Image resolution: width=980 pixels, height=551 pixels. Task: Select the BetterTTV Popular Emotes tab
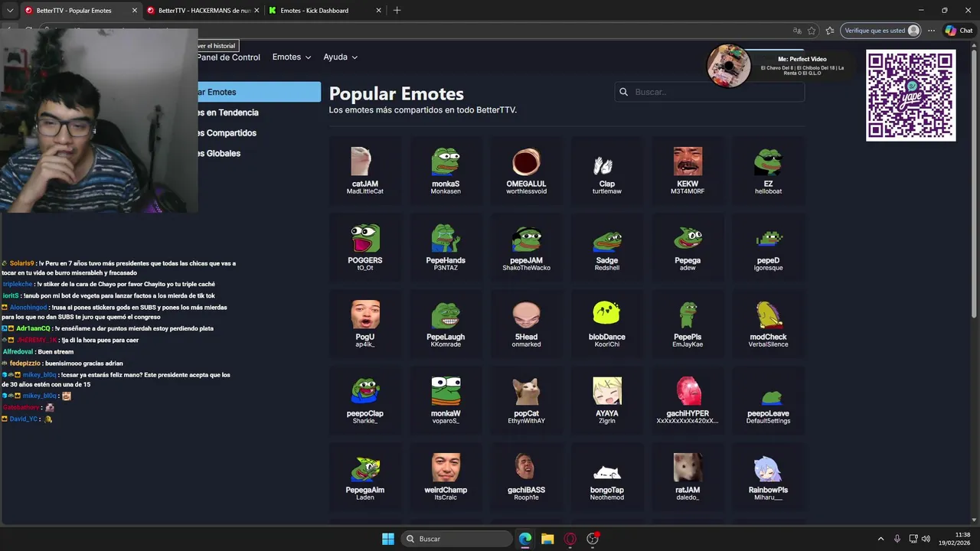80,11
